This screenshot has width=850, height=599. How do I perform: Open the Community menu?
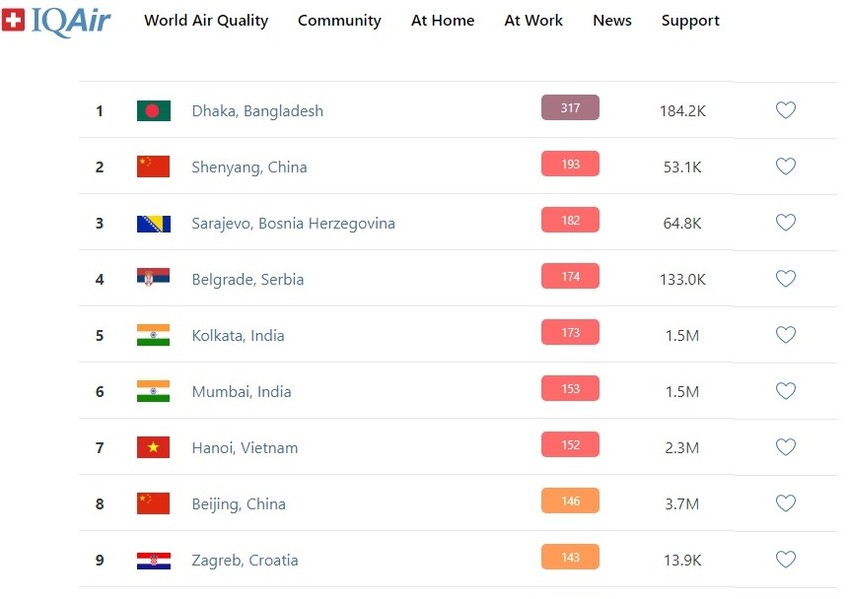[339, 21]
